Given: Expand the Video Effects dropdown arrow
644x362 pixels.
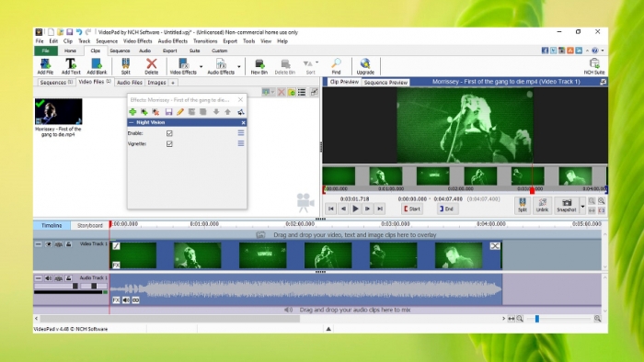Looking at the screenshot, I should [x=201, y=66].
